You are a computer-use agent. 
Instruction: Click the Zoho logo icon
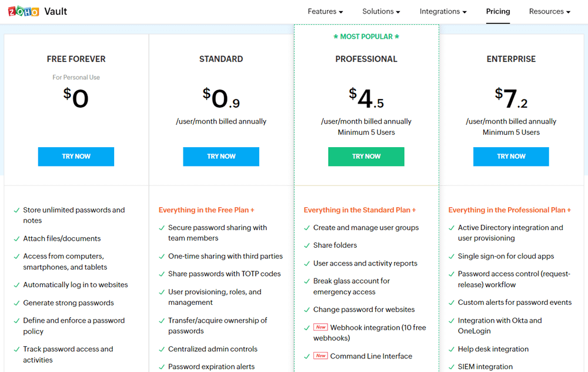[x=23, y=11]
